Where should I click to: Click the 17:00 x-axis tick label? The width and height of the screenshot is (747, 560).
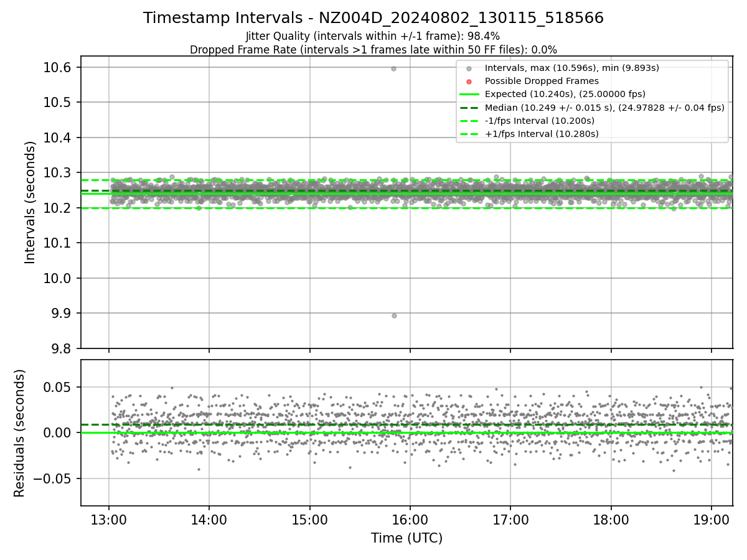[510, 519]
